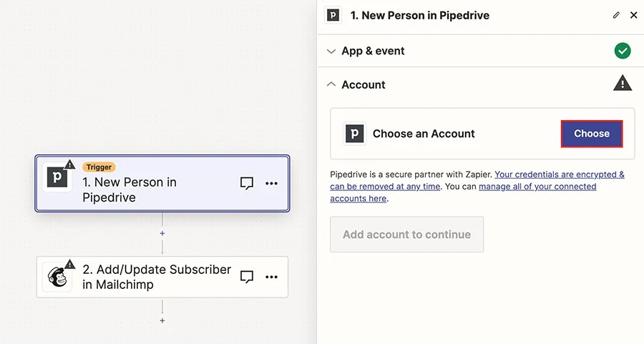The width and height of the screenshot is (644, 344).
Task: Close the New Person in Pipedrive panel
Action: pyautogui.click(x=634, y=15)
